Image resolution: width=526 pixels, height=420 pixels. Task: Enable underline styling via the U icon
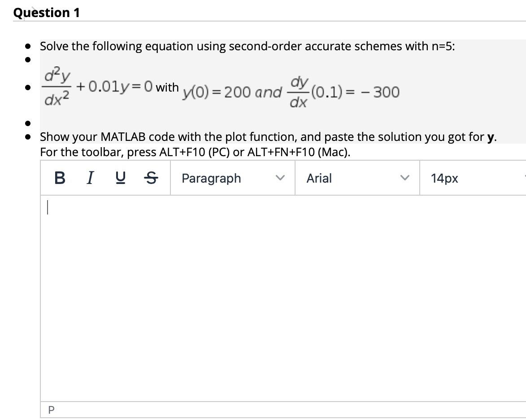point(120,178)
